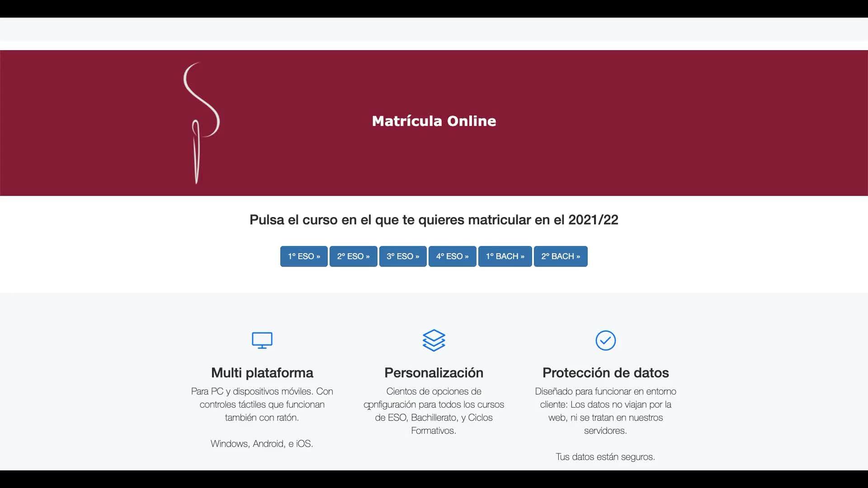Click the Matrícula Online banner title

click(434, 121)
